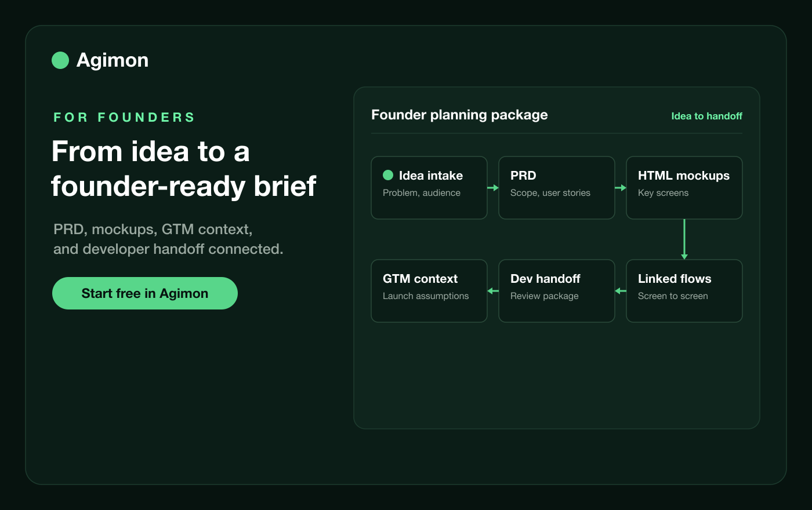
Task: Select the Dev handoff card
Action: (x=557, y=291)
